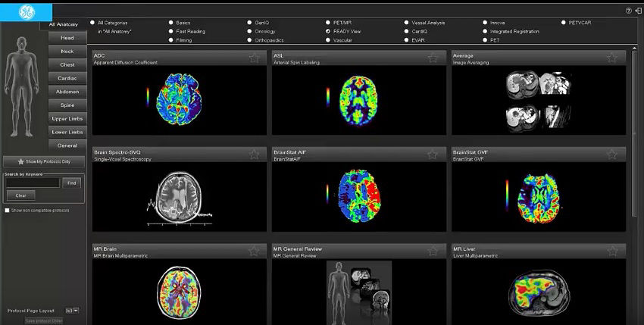Click the human body anatomy figure
Image resolution: width=644 pixels, height=325 pixels.
tap(21, 86)
